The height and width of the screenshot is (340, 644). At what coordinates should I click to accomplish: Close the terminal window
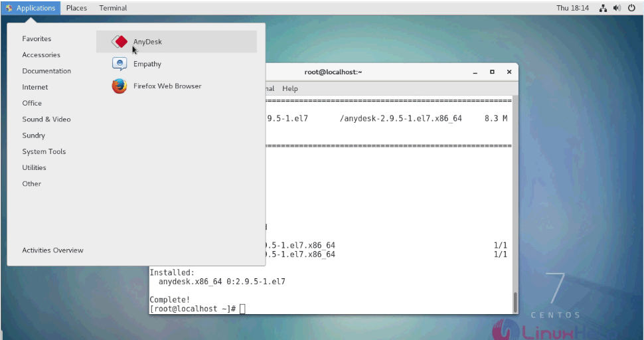[x=509, y=72]
